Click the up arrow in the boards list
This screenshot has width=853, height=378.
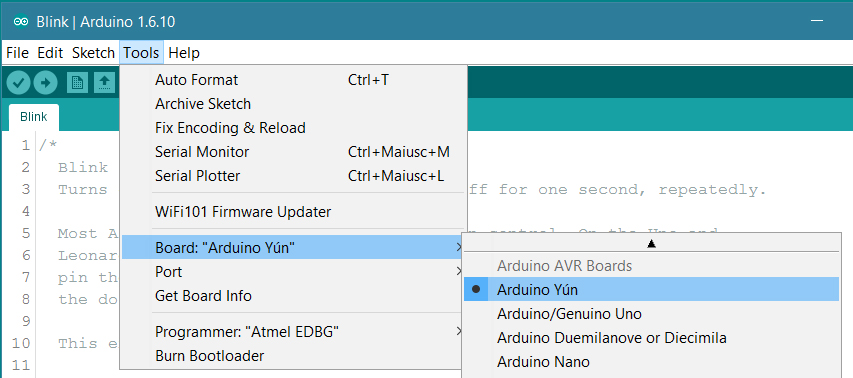coord(651,244)
